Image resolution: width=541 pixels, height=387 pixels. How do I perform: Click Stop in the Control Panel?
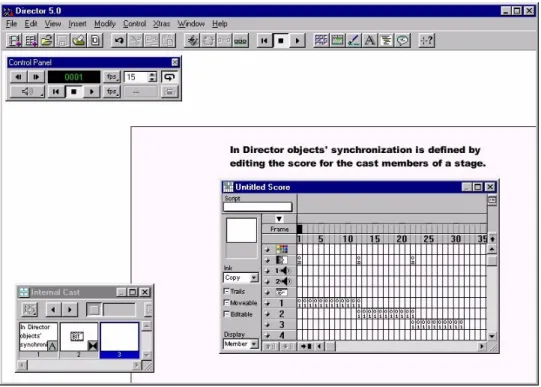click(x=73, y=92)
